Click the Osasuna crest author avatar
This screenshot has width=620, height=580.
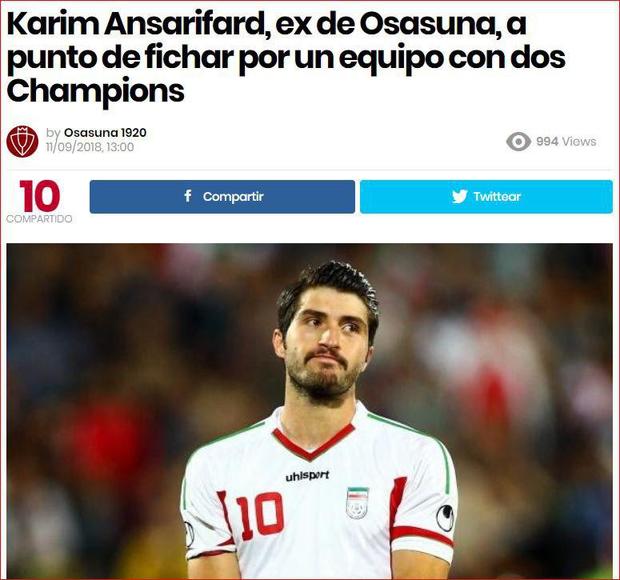tap(22, 142)
